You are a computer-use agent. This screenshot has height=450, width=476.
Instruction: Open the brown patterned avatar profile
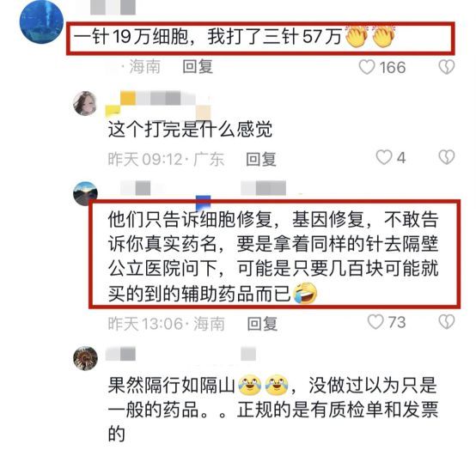(85, 358)
